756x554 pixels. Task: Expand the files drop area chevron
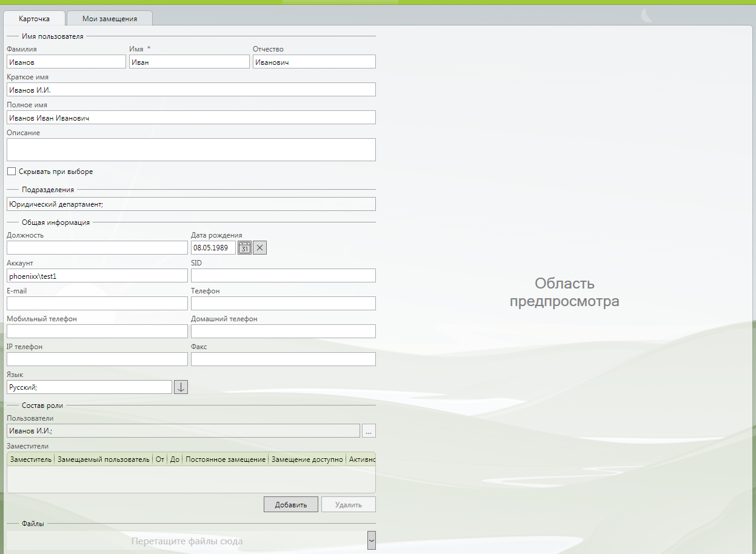pos(372,540)
